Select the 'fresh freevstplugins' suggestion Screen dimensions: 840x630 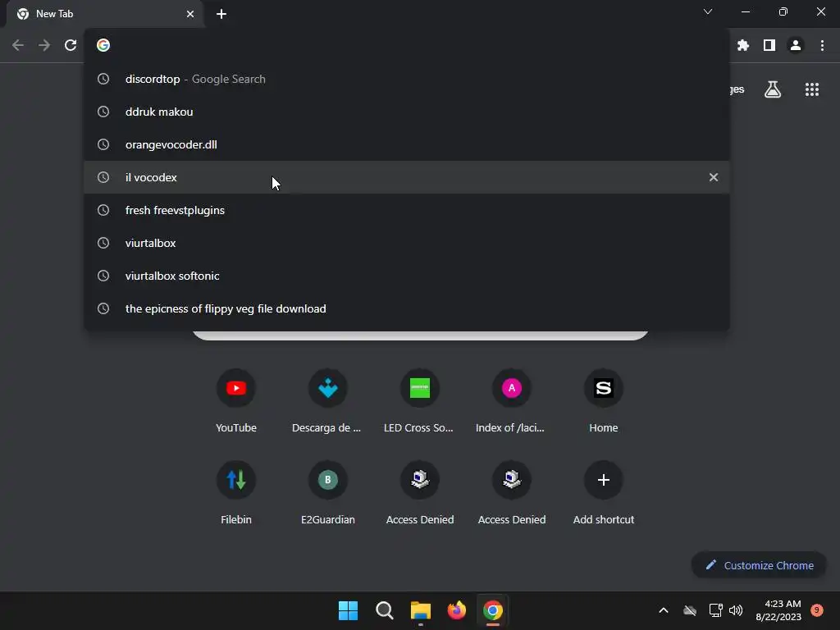[407, 210]
